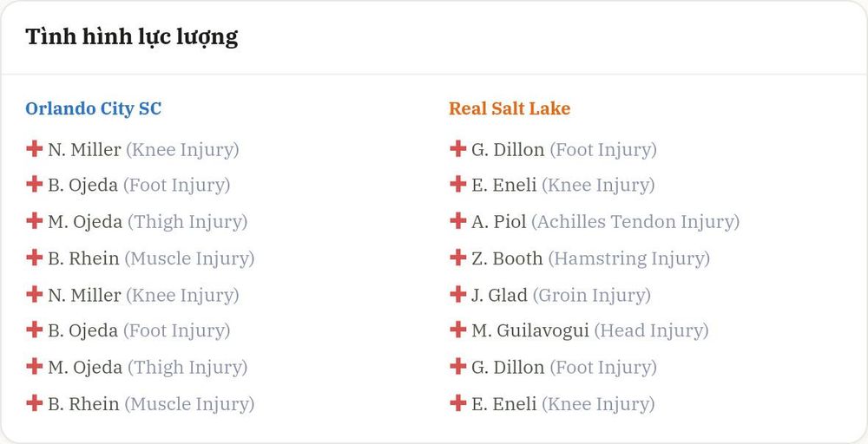Open the Orlando City SC team heading
The width and height of the screenshot is (868, 444).
click(93, 108)
